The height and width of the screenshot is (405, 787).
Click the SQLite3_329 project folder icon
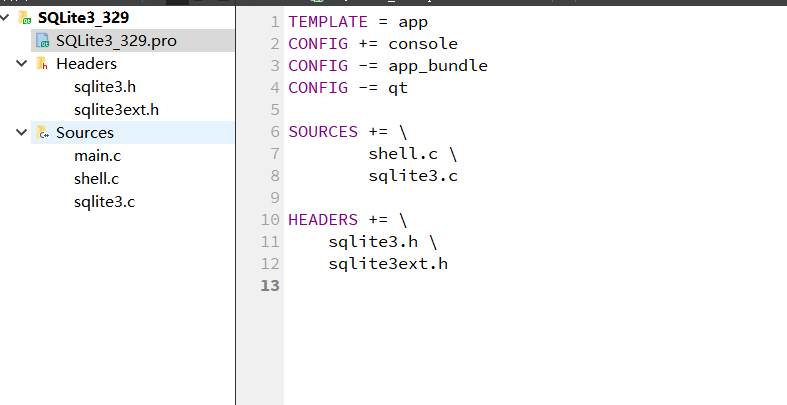(25, 18)
